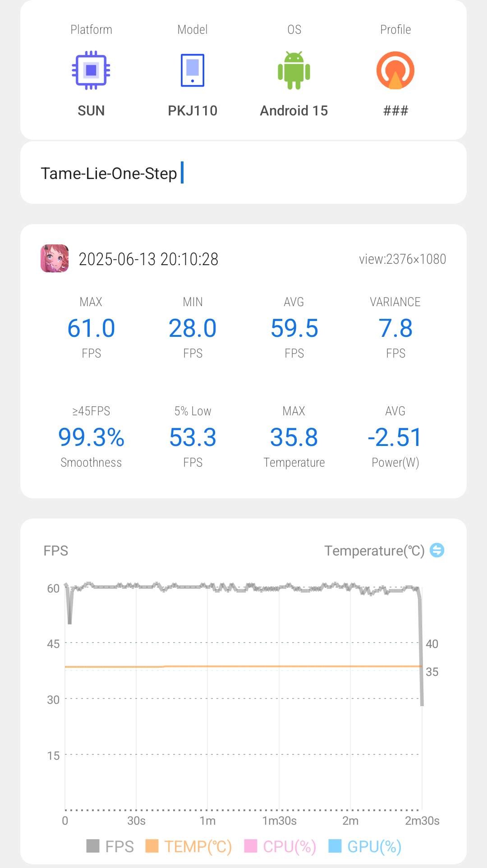Tap the Android 15 robot icon

click(x=294, y=70)
